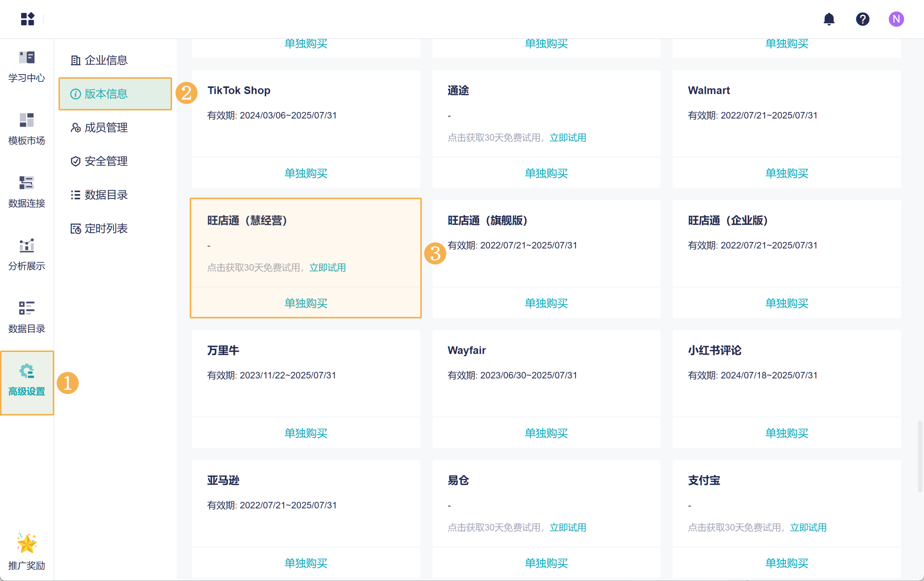Select 成员管理 menu item
The width and height of the screenshot is (924, 581).
(106, 127)
